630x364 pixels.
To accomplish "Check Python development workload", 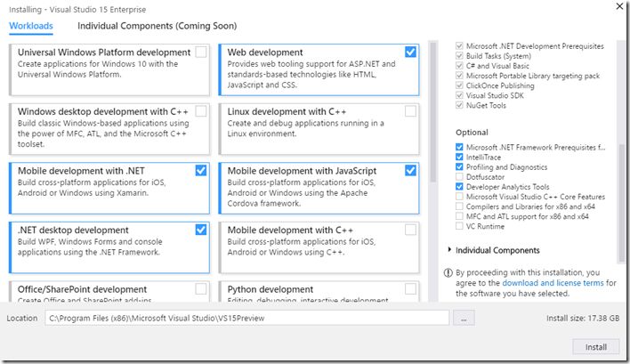I will [410, 289].
